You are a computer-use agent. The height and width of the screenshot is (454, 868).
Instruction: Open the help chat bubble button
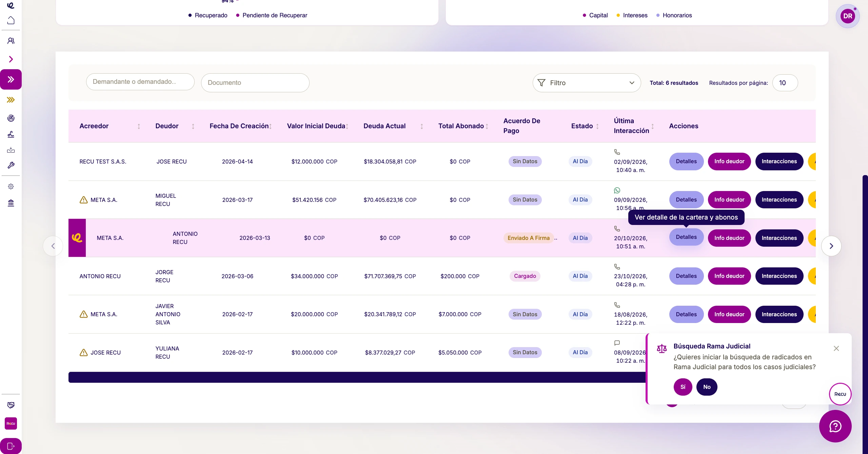point(835,426)
